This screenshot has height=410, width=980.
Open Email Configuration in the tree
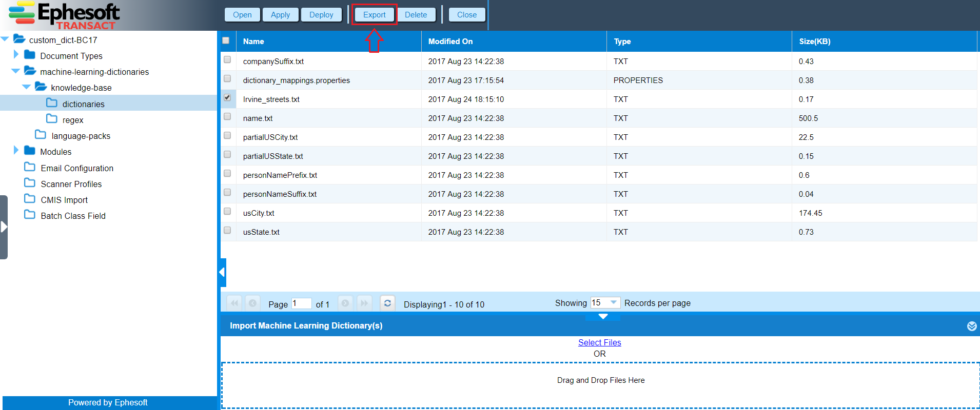point(77,168)
